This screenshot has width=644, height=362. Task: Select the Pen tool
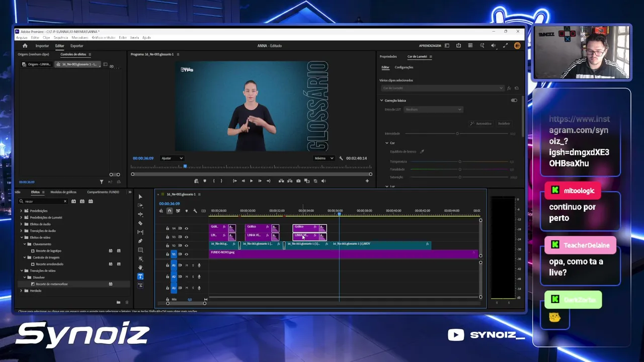pyautogui.click(x=140, y=241)
